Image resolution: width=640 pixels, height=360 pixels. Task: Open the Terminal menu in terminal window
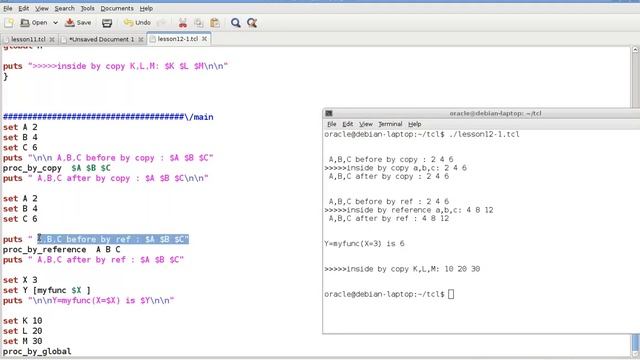click(390, 124)
